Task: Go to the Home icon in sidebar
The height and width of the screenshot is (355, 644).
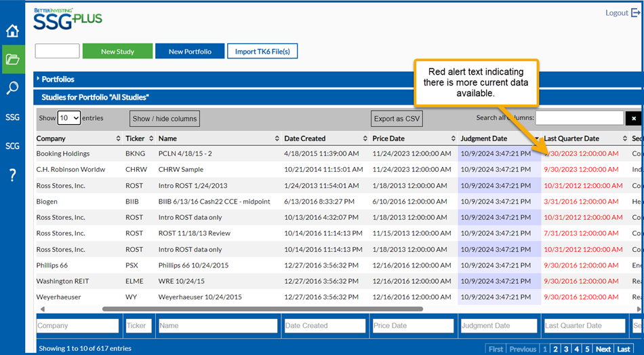Action: click(12, 31)
